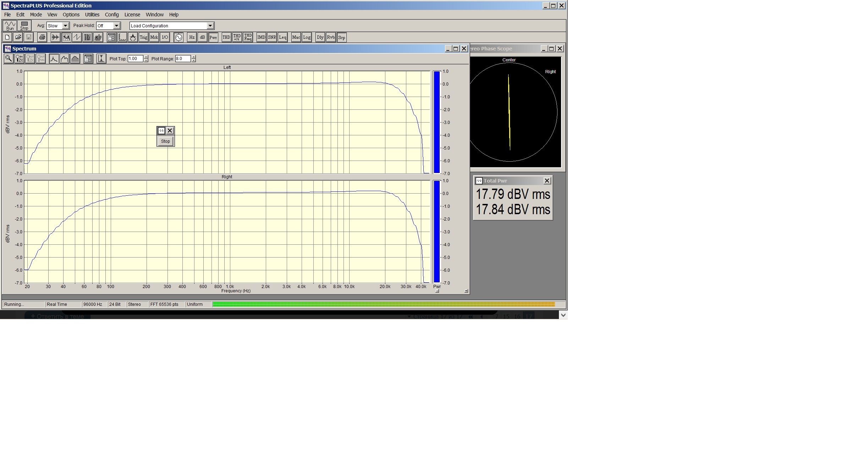
Task: Open the View menu
Action: tap(52, 15)
